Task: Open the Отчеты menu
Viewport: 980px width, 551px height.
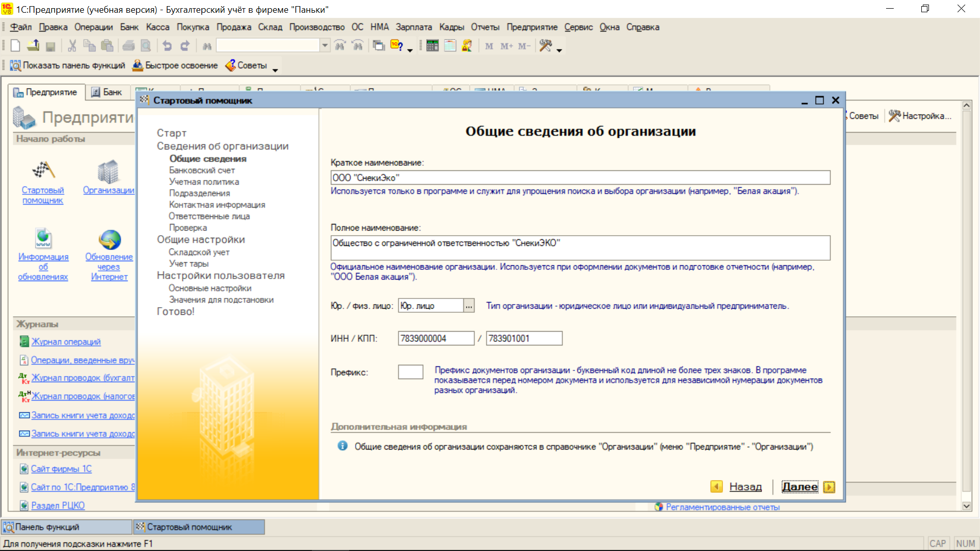Action: (x=485, y=27)
